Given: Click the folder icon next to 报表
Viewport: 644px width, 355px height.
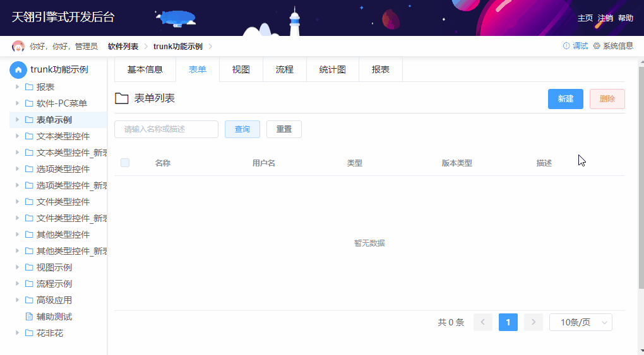Looking at the screenshot, I should pos(29,87).
